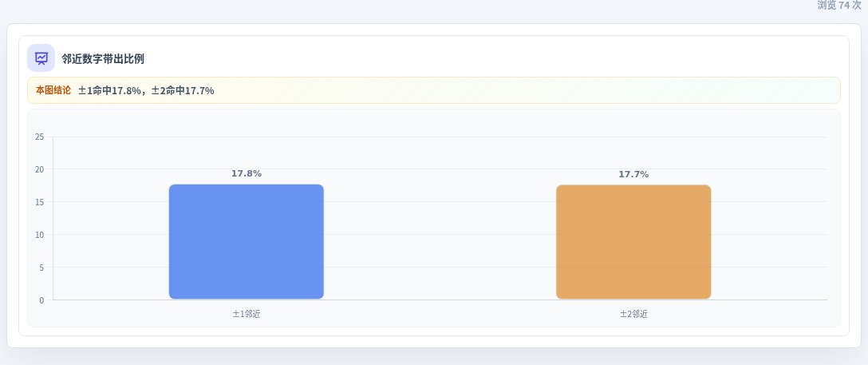The image size is (868, 365).
Task: Click the y-axis value 25
Action: point(39,137)
